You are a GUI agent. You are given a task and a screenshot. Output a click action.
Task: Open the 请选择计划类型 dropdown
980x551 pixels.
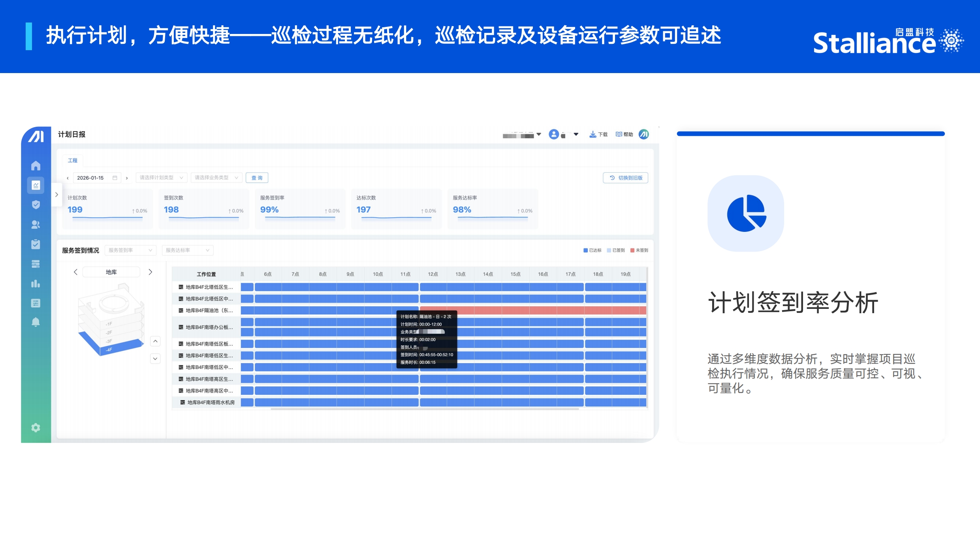161,178
